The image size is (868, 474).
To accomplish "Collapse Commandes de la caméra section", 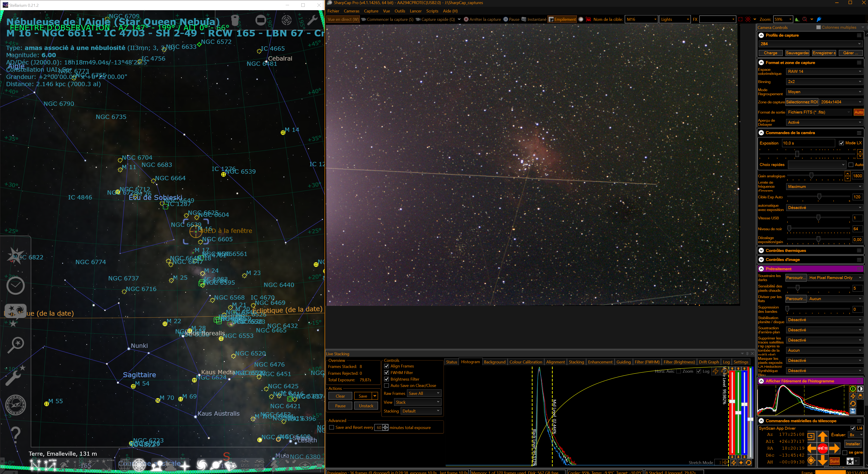I will pos(761,133).
